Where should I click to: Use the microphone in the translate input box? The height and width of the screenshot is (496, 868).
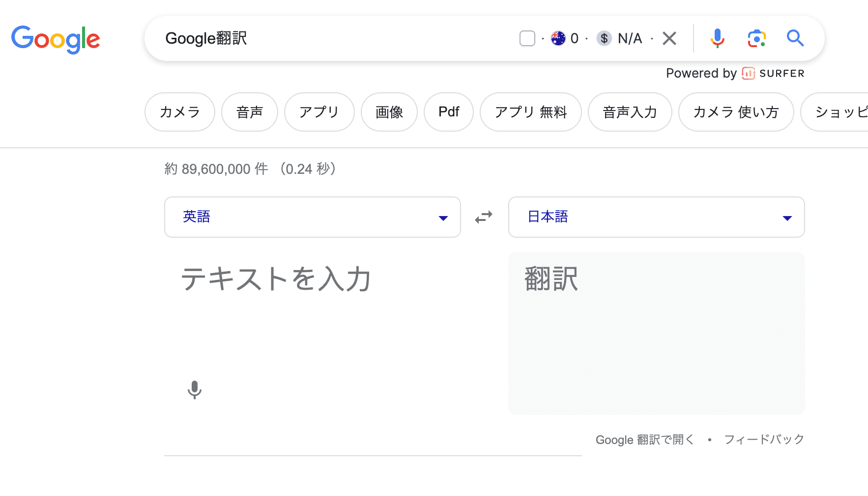pyautogui.click(x=195, y=390)
